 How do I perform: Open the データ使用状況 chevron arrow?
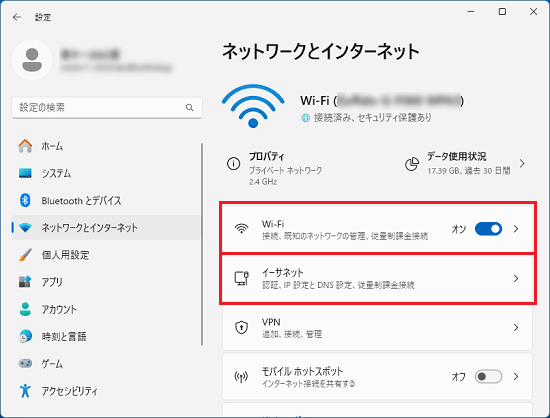tap(522, 163)
